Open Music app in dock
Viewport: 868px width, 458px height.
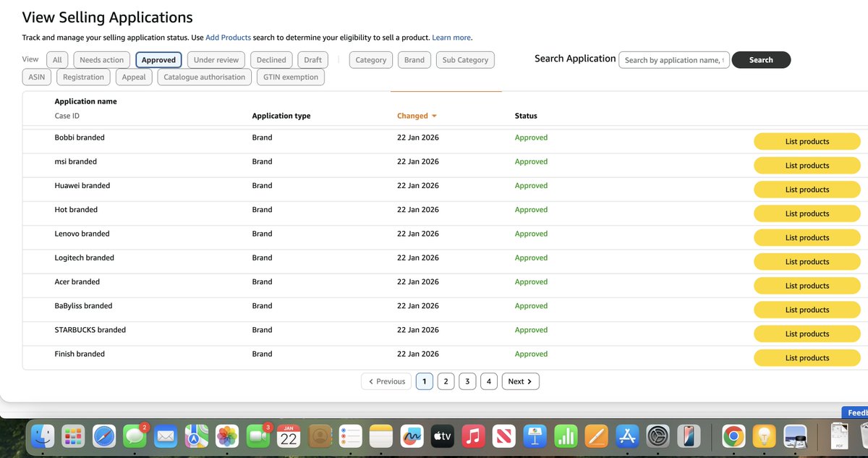click(x=473, y=436)
